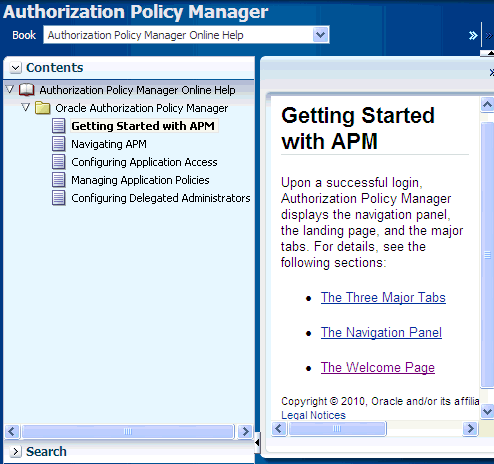Select Navigating APM topic
This screenshot has width=494, height=464.
pos(109,144)
